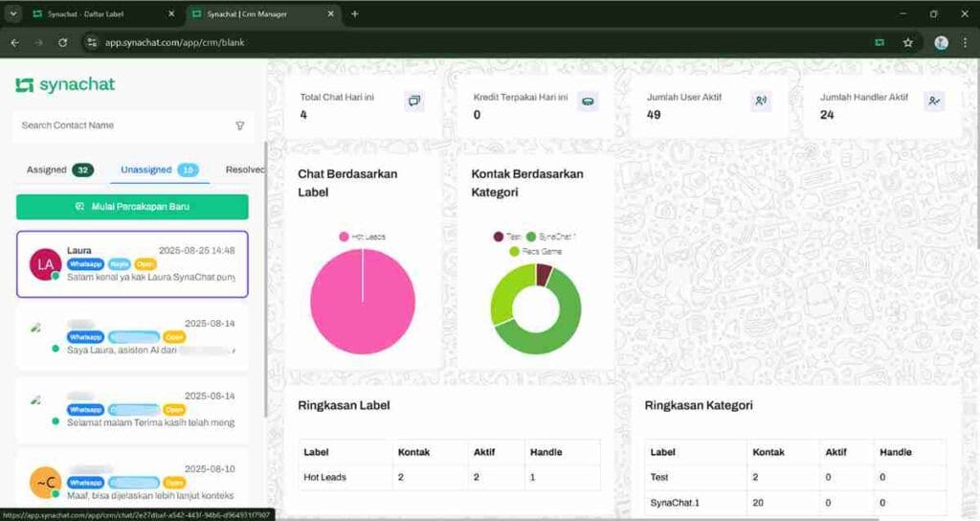Open the Resolved tab
This screenshot has height=521, width=980.
[x=245, y=170]
